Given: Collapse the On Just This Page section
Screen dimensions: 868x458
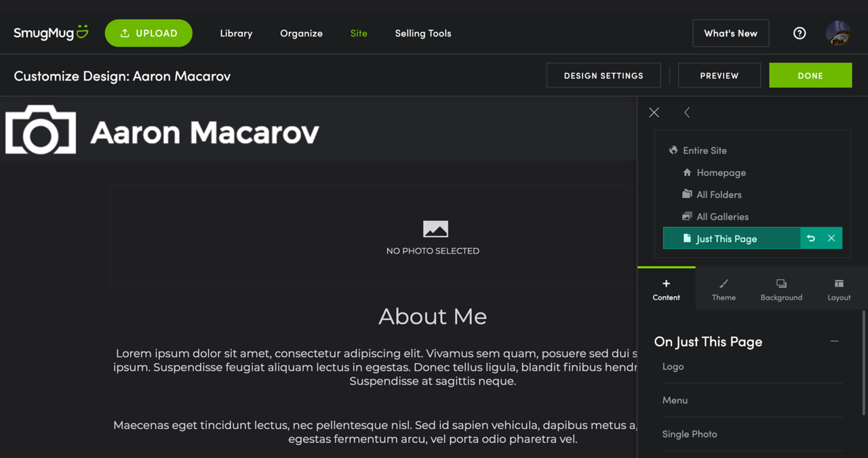Looking at the screenshot, I should 835,341.
